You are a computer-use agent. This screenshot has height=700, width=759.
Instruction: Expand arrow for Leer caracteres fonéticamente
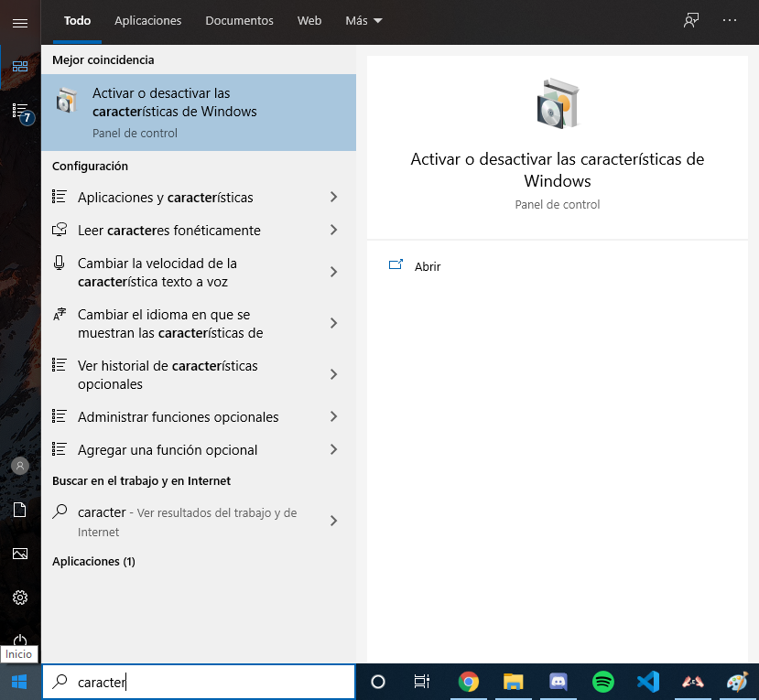tap(333, 231)
